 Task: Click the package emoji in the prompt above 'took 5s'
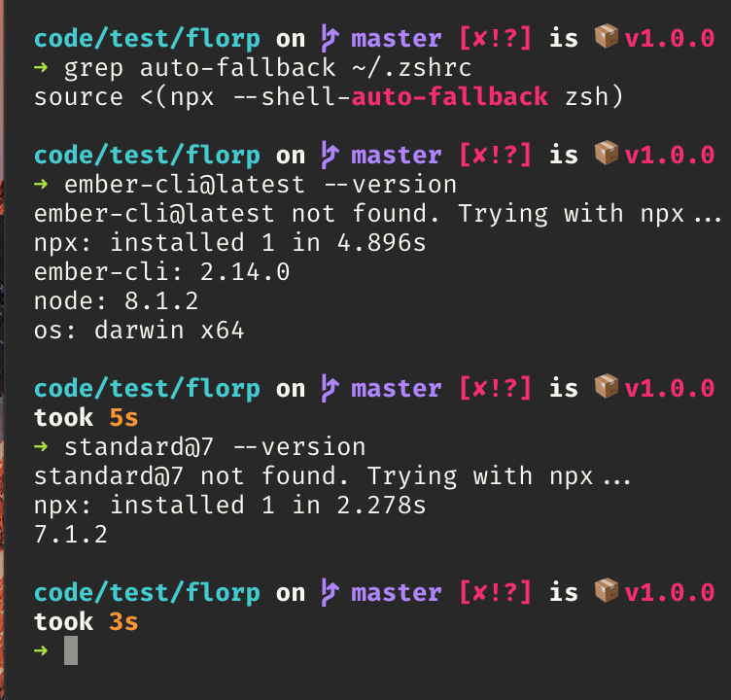607,387
